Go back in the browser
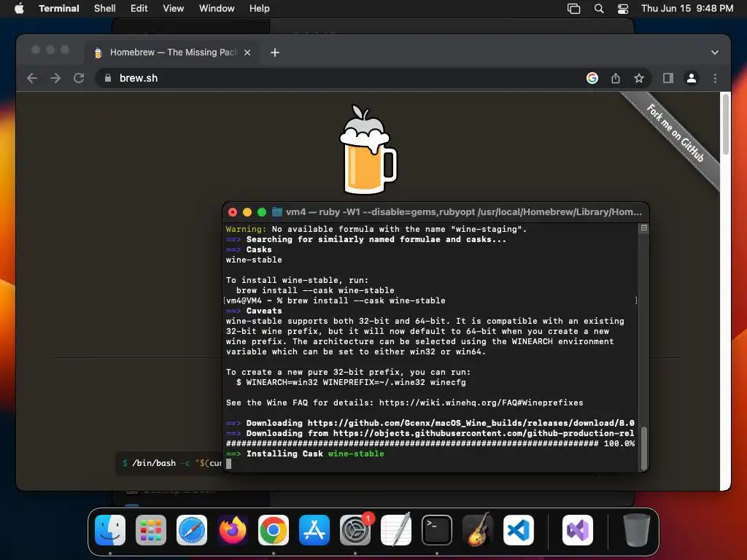747x560 pixels. (x=32, y=78)
